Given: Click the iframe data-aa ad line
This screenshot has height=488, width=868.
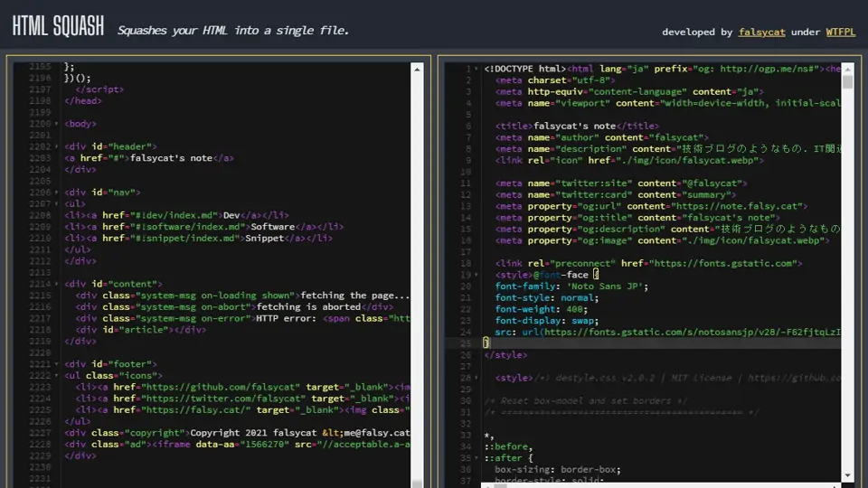Looking at the screenshot, I should 237,445.
